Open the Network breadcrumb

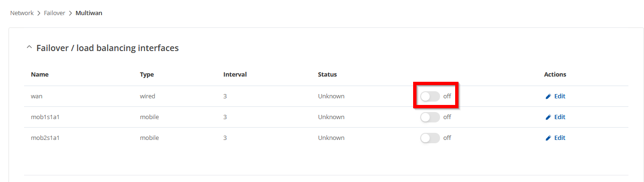click(x=22, y=13)
